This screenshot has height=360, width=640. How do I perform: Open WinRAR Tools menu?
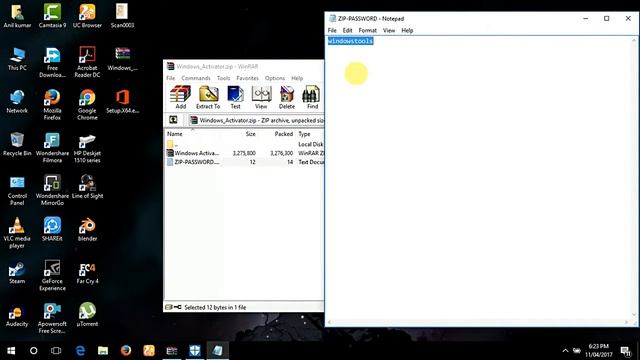point(223,78)
